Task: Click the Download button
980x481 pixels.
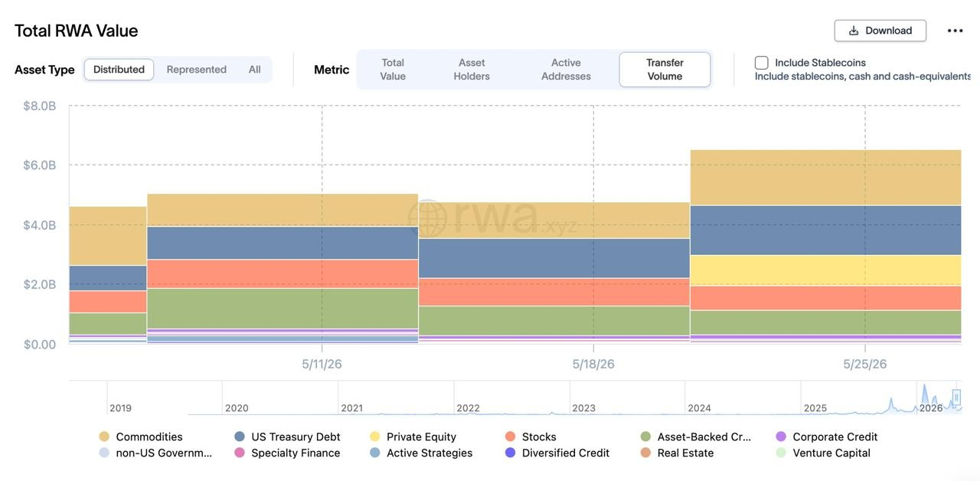Action: pyautogui.click(x=880, y=31)
